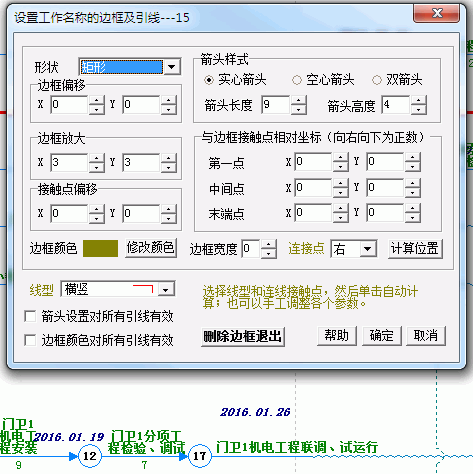
Task: Click the 确定 button
Action: [382, 336]
